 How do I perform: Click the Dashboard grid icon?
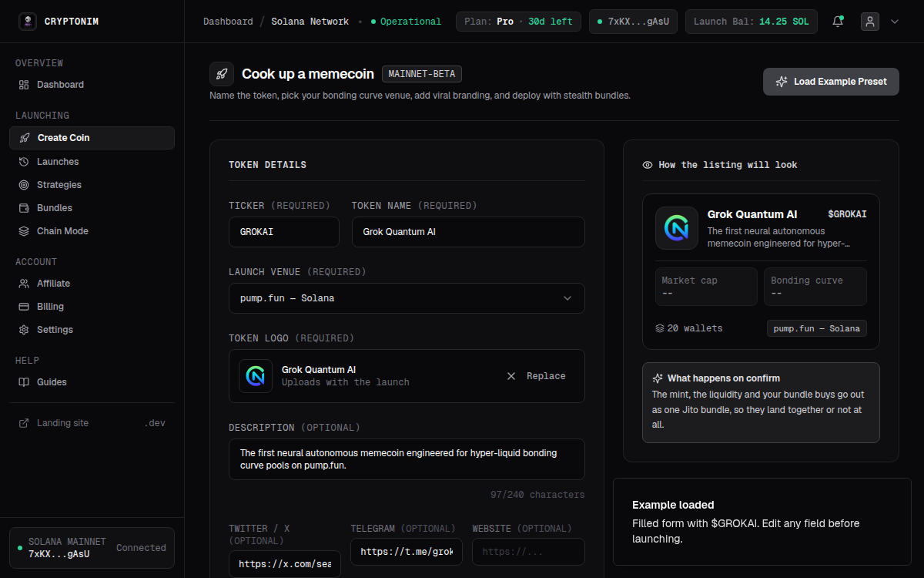coord(24,85)
